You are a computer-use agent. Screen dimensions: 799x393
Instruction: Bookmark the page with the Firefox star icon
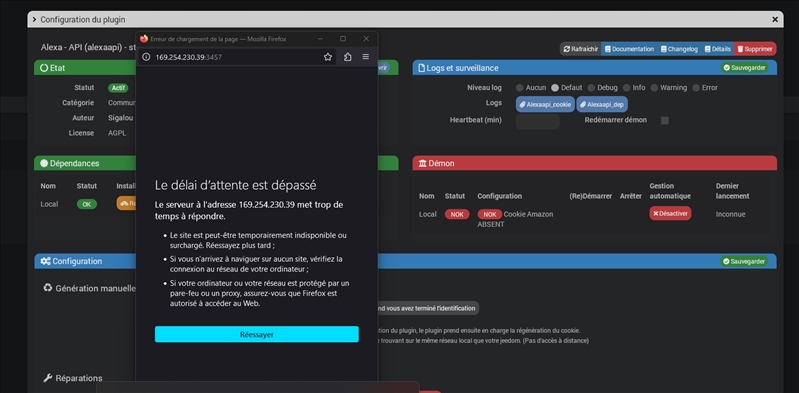click(328, 57)
